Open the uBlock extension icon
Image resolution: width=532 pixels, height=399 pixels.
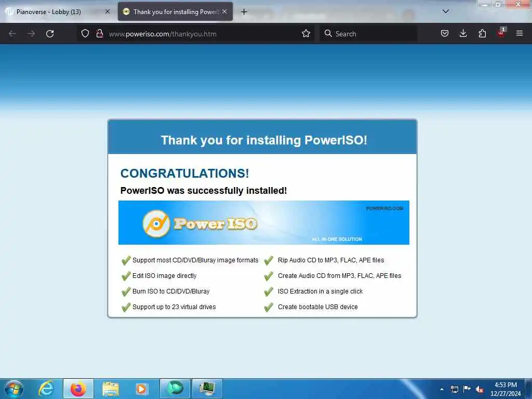pos(501,33)
